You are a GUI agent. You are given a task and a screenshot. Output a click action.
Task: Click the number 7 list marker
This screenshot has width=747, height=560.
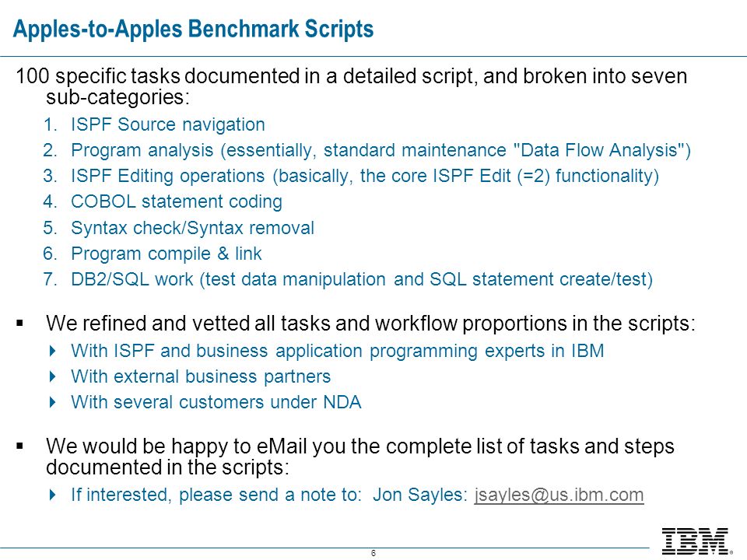50,279
